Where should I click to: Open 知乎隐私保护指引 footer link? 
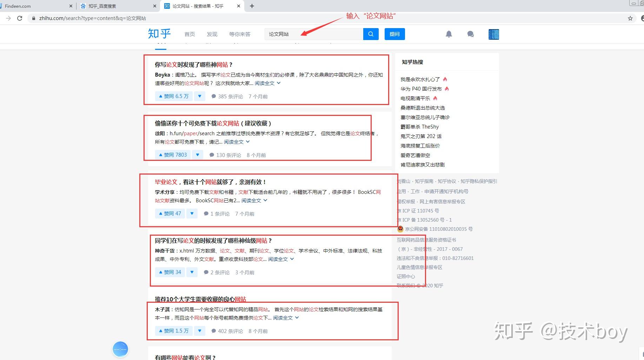(x=479, y=181)
